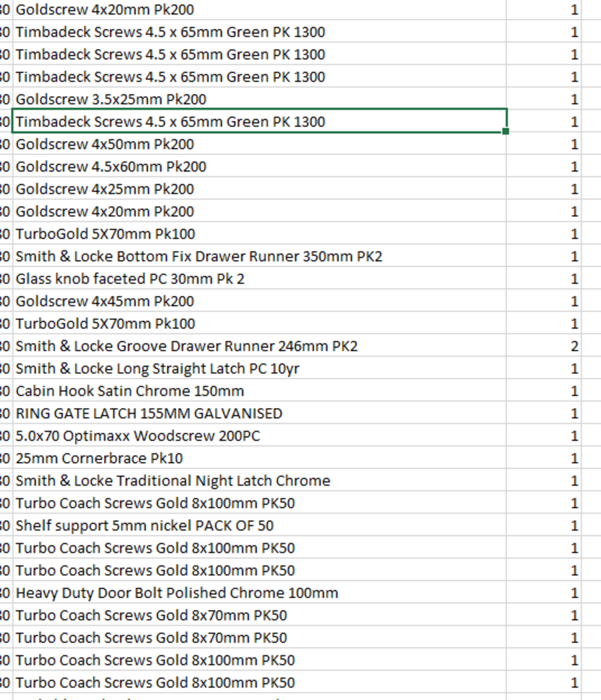Select Shelf support 5mm nickel PACK OF 50
The image size is (601, 700).
[x=259, y=525]
